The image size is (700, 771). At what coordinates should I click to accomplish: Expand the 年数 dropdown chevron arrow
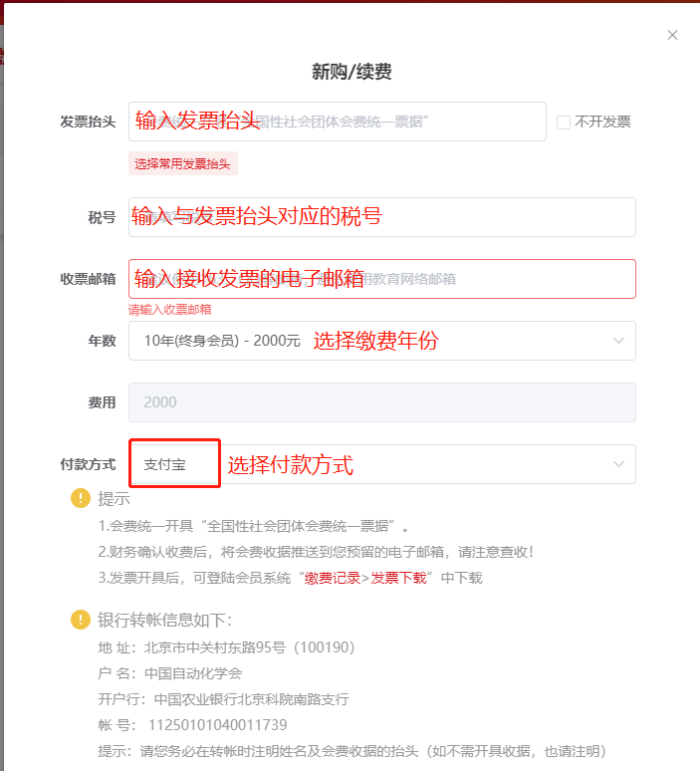click(x=618, y=341)
